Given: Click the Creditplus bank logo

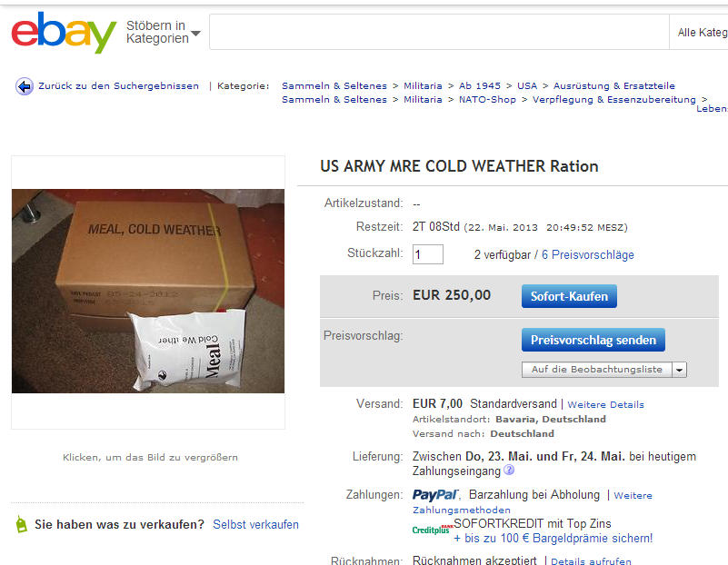Looking at the screenshot, I should pos(433,530).
